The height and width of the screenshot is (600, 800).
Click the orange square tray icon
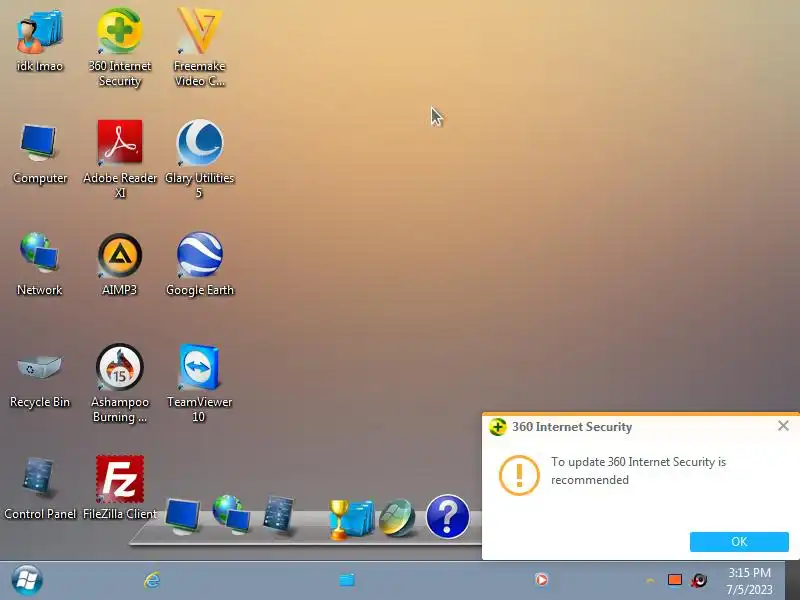tap(675, 580)
